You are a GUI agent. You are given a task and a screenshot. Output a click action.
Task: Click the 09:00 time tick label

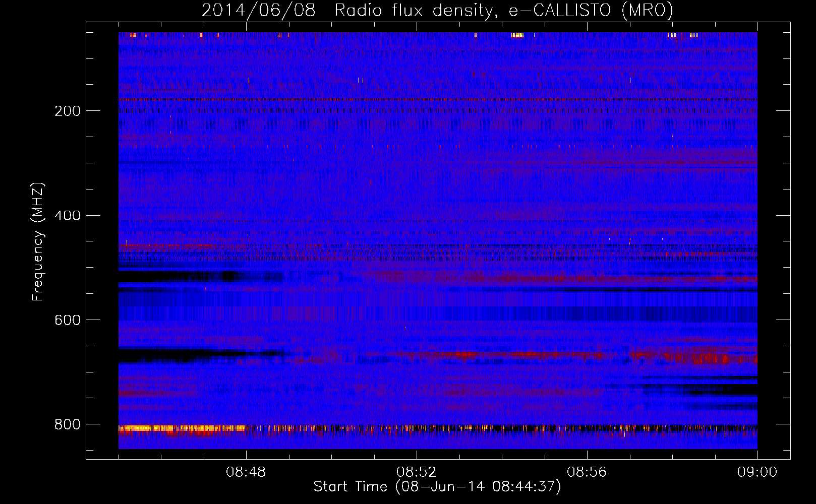(x=757, y=472)
